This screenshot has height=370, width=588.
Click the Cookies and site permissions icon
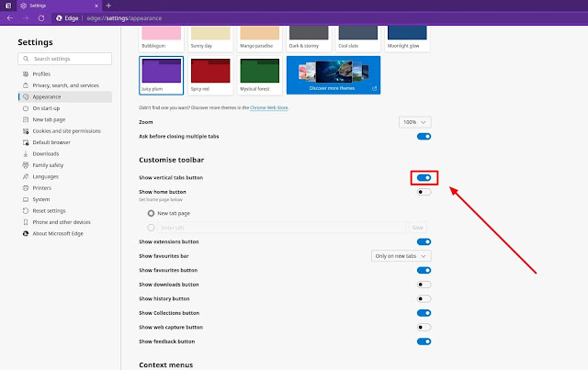click(26, 131)
